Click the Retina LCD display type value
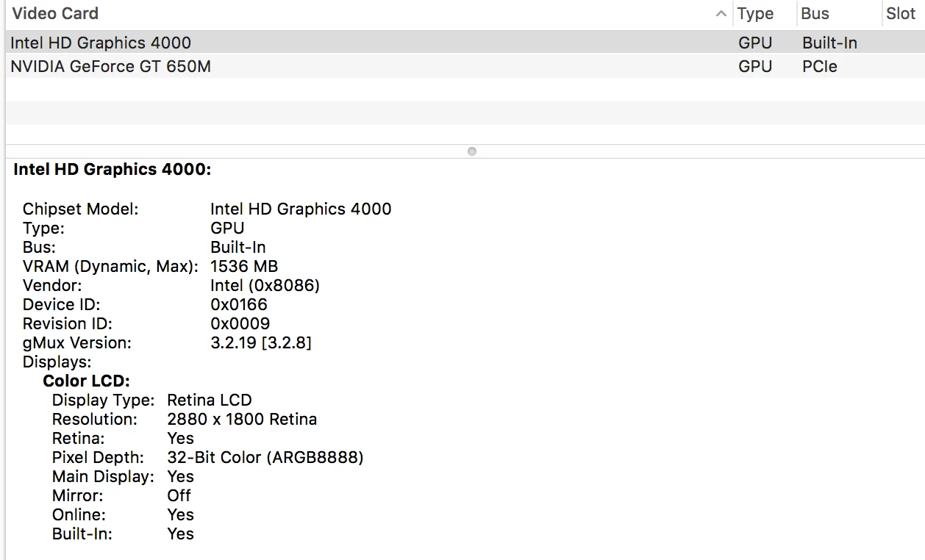Image resolution: width=925 pixels, height=560 pixels. [x=210, y=400]
